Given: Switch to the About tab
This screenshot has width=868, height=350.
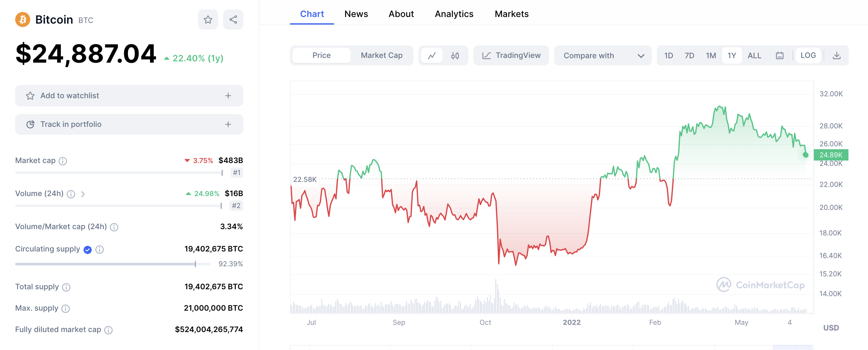Looking at the screenshot, I should (401, 14).
